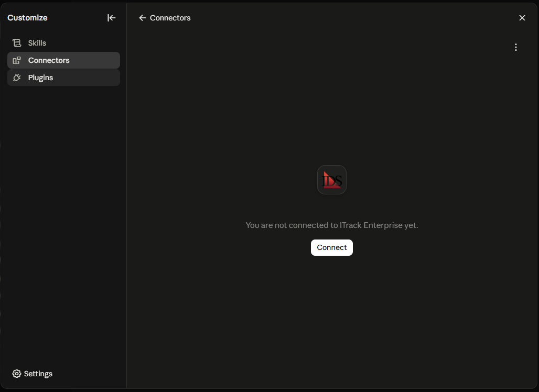Connect to ITrack Enterprise

click(332, 247)
